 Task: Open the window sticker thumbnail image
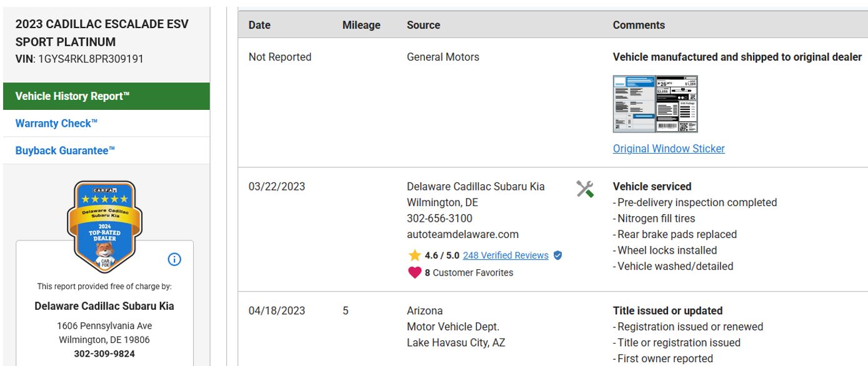click(x=655, y=104)
